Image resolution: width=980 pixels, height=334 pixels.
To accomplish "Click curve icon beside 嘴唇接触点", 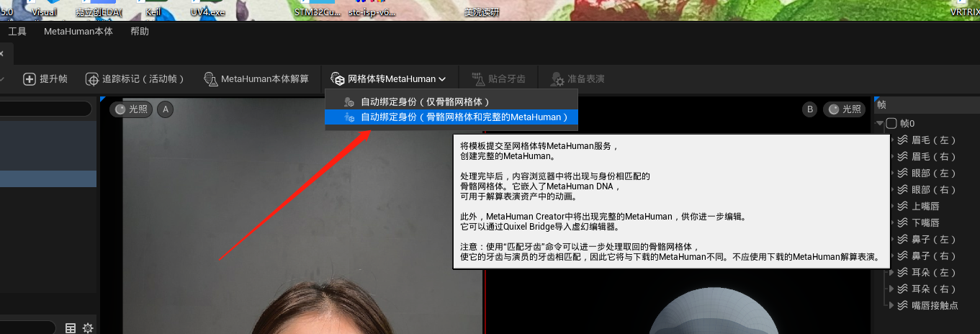I will click(903, 305).
